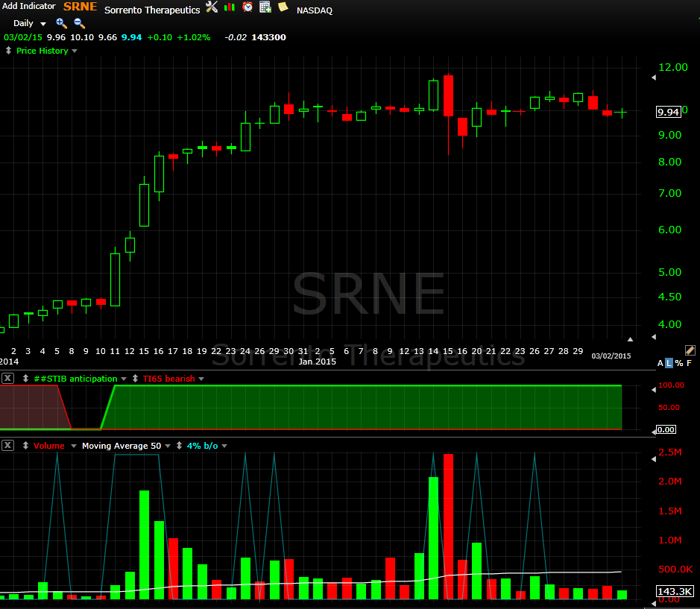Click the -0.02 italic value

[236, 37]
